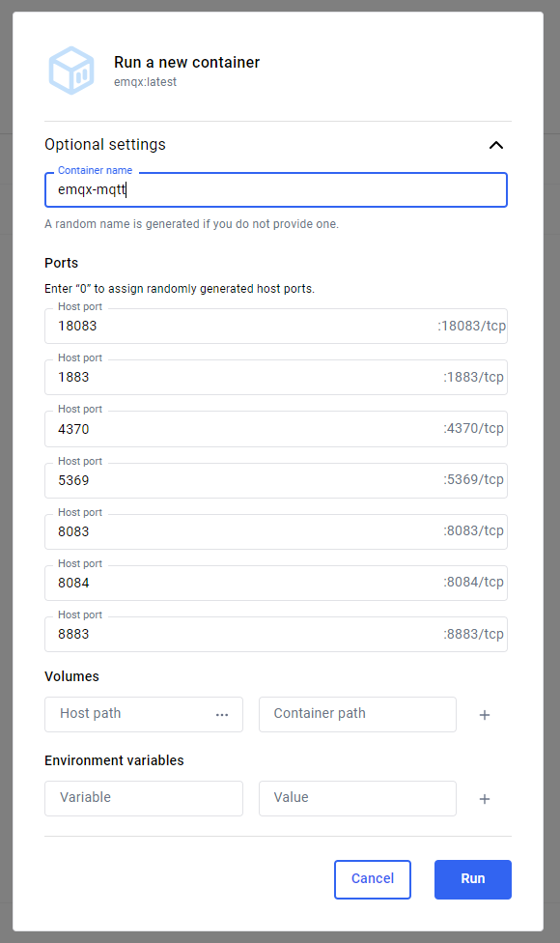
Task: Click the Container path field
Action: [x=357, y=714]
